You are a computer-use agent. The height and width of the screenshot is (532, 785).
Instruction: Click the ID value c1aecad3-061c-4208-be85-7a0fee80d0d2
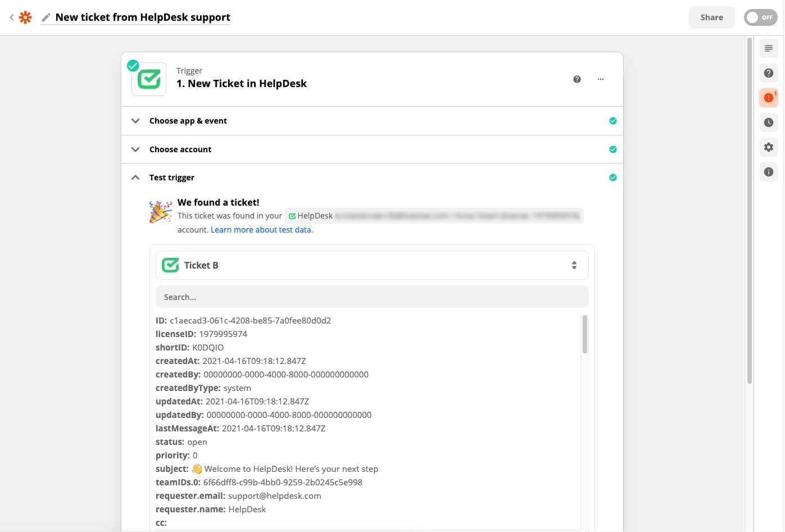coord(250,321)
